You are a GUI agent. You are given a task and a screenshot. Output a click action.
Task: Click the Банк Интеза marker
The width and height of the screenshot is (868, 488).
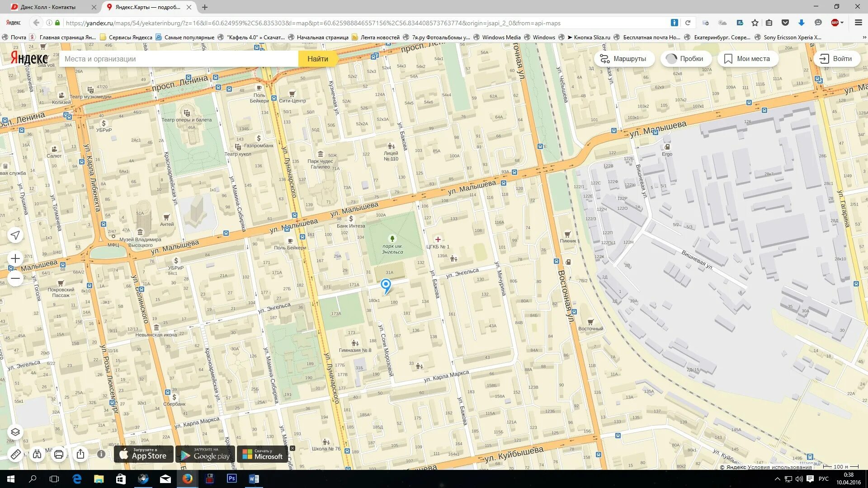pos(351,222)
